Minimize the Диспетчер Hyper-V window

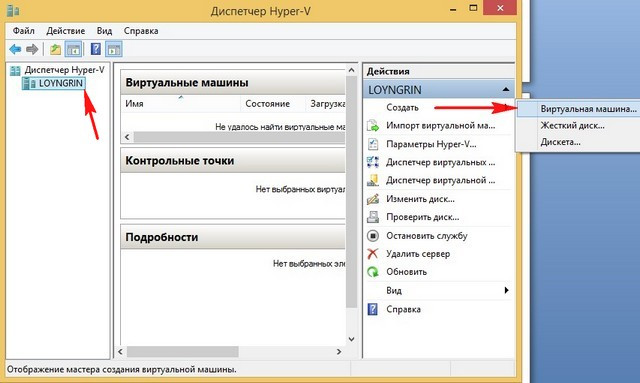point(453,9)
